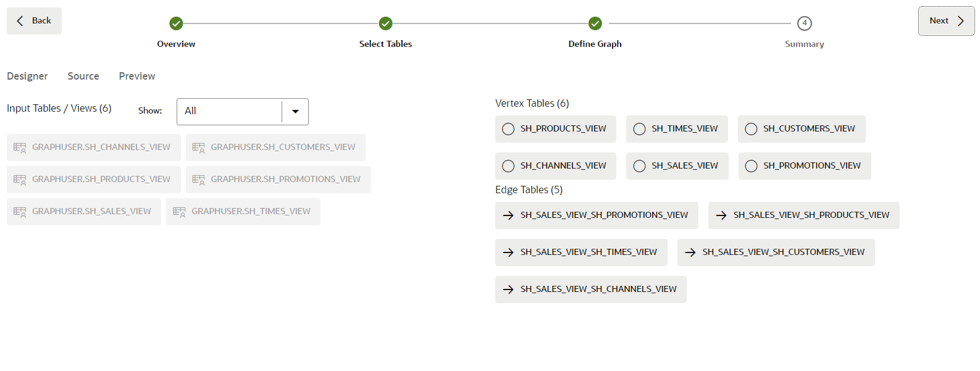Screen dimensions: 980x371
Task: Click the Back arrow icon
Action: click(20, 21)
